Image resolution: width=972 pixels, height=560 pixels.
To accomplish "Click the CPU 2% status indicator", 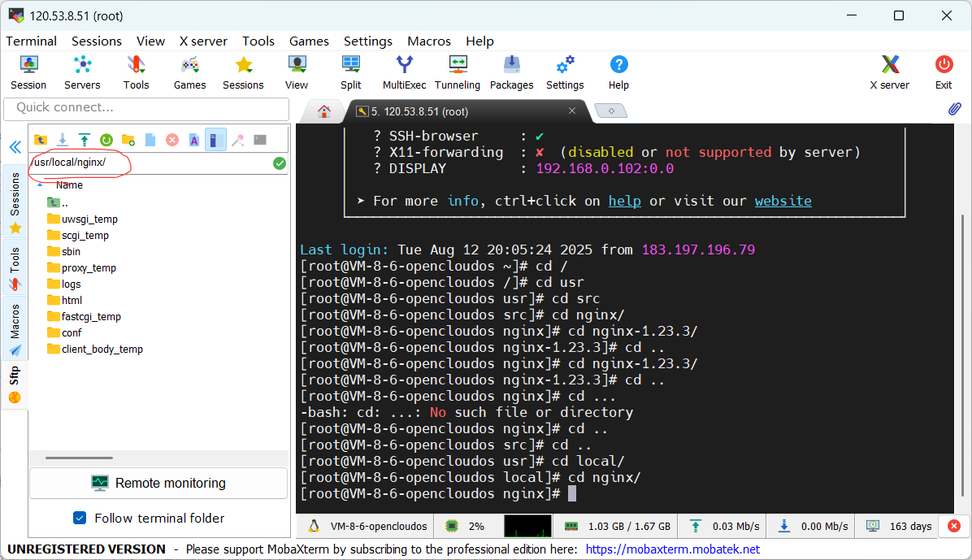I will [x=465, y=526].
